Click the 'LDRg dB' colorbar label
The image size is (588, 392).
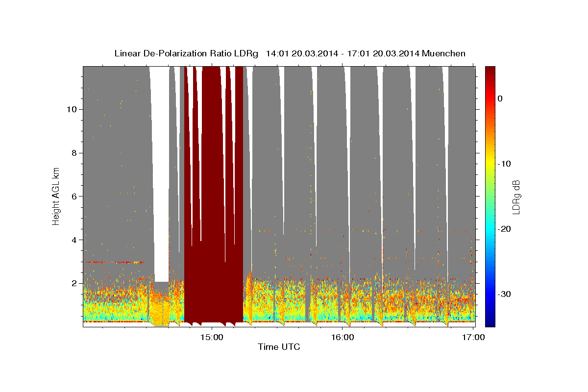(515, 197)
